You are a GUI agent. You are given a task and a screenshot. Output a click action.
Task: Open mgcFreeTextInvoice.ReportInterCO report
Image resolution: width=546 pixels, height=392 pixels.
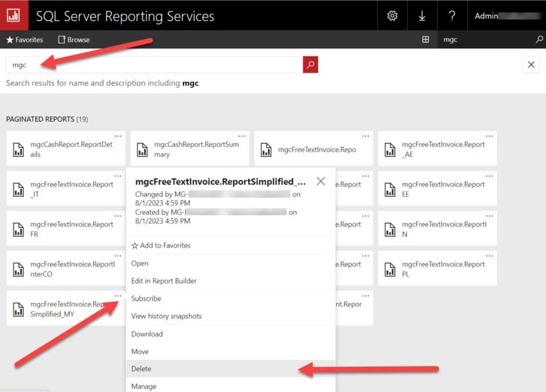click(x=66, y=268)
